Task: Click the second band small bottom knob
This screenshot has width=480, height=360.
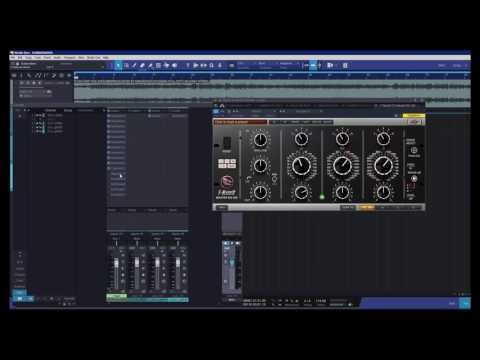Action: click(301, 192)
